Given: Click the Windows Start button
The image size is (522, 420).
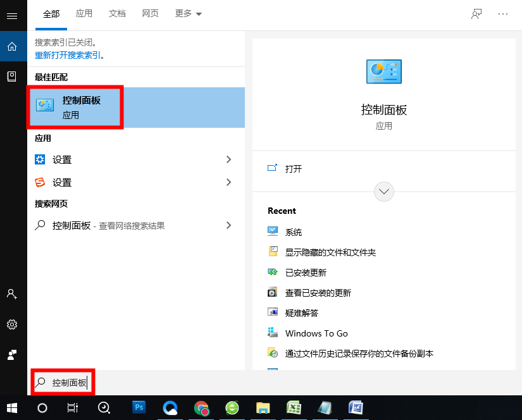Looking at the screenshot, I should tap(12, 408).
